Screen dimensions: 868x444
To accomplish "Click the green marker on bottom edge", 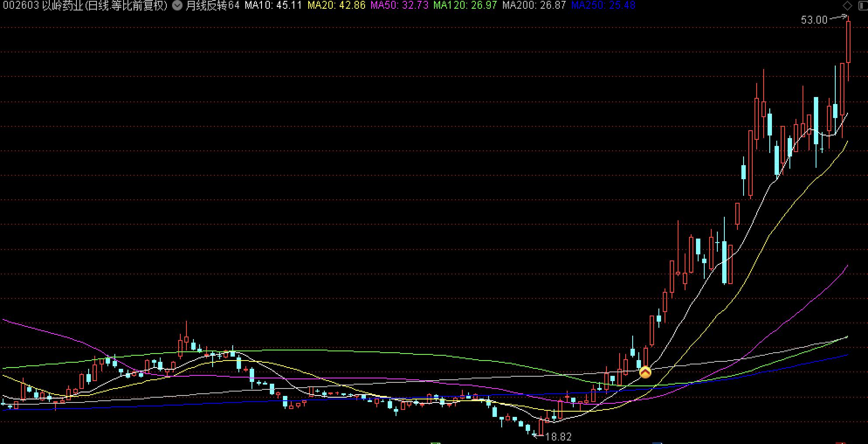I will [x=436, y=442].
